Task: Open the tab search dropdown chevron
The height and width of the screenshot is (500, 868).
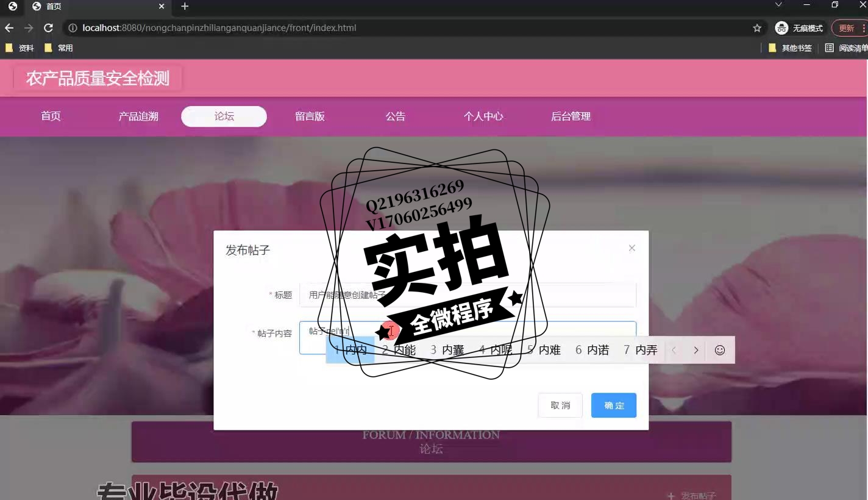Action: pyautogui.click(x=778, y=5)
